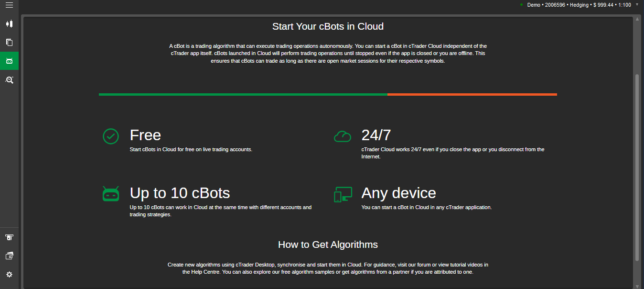Click the checkmark icon beside Free
Screen dimensions: 644x289
click(x=111, y=136)
